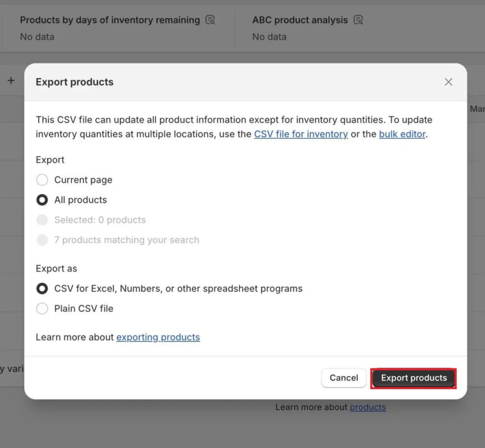The width and height of the screenshot is (485, 448).
Task: Click the report icon beside inventory remaining title
Action: click(210, 20)
